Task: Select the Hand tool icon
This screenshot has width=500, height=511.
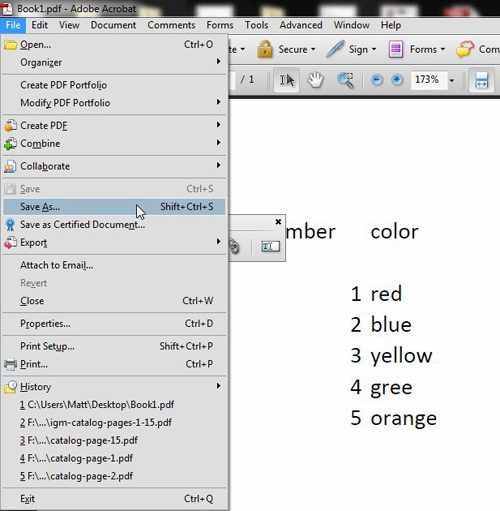Action: coord(315,80)
